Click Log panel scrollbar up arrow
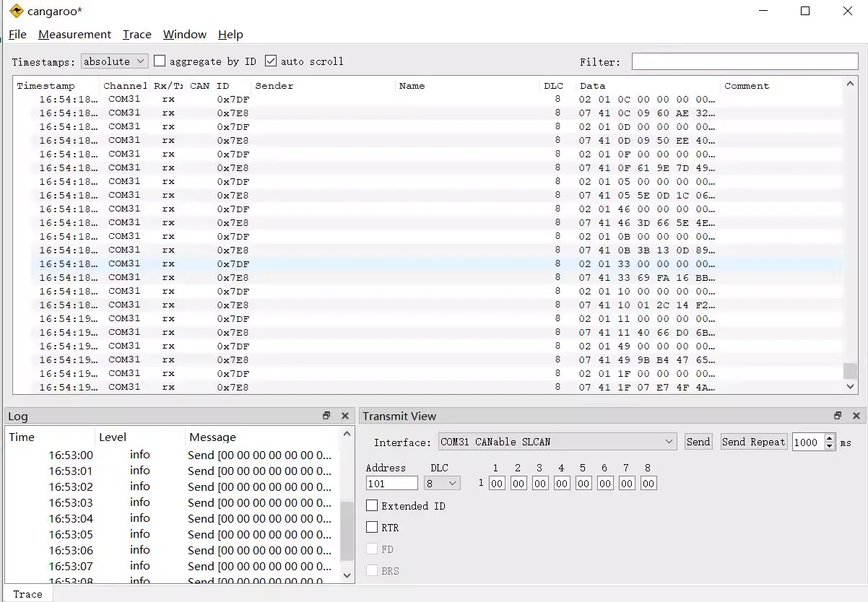The width and height of the screenshot is (868, 602). 347,434
